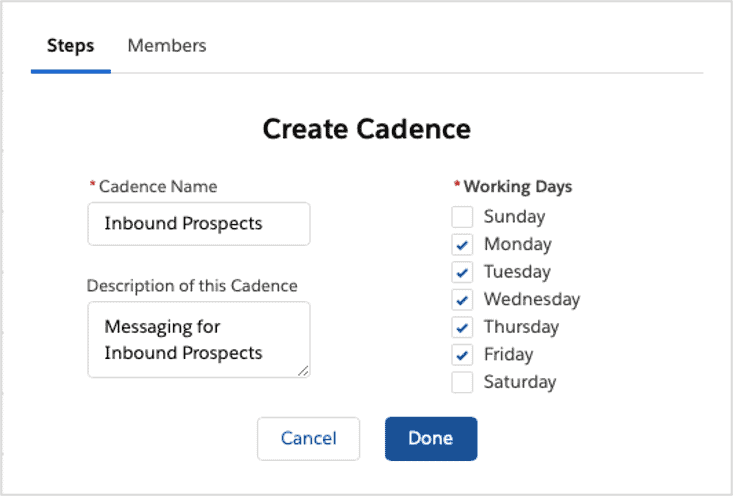
Task: Click the Description of this Cadence textarea
Action: coord(199,340)
